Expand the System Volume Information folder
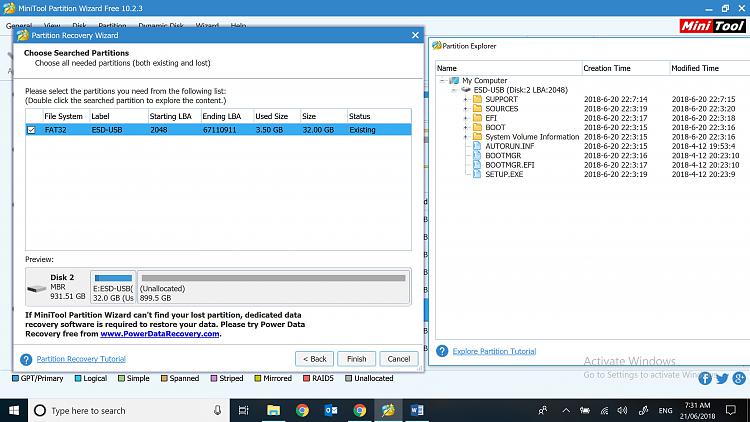The height and width of the screenshot is (422, 750). (465, 137)
